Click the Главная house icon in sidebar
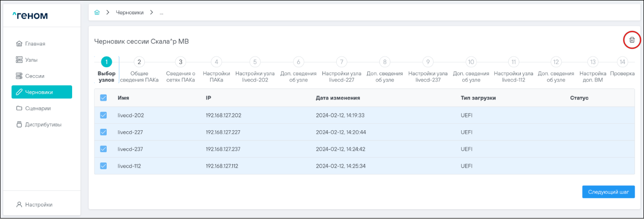 click(x=19, y=44)
